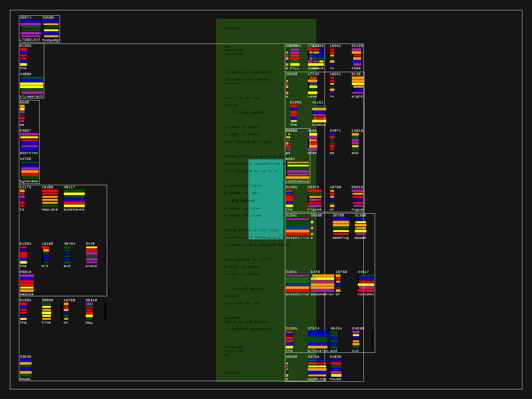This screenshot has width=532, height=399.
Task: Select the house word block
Action: pos(335,368)
